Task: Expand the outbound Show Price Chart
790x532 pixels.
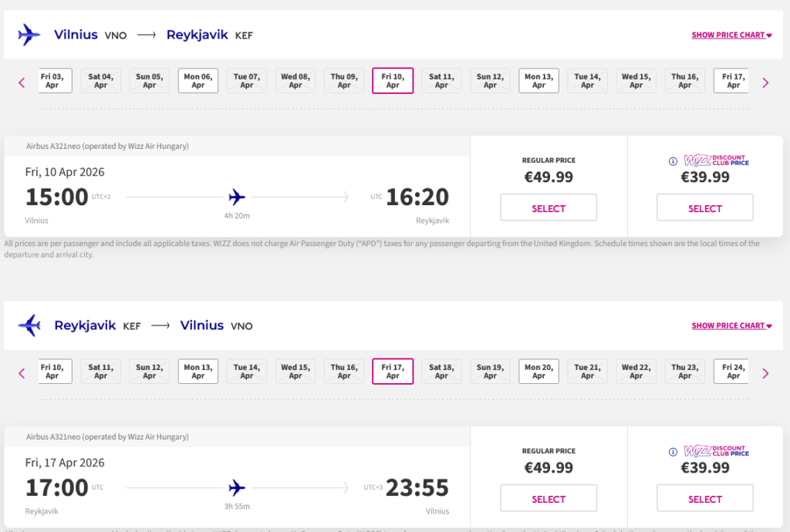Action: pos(731,35)
